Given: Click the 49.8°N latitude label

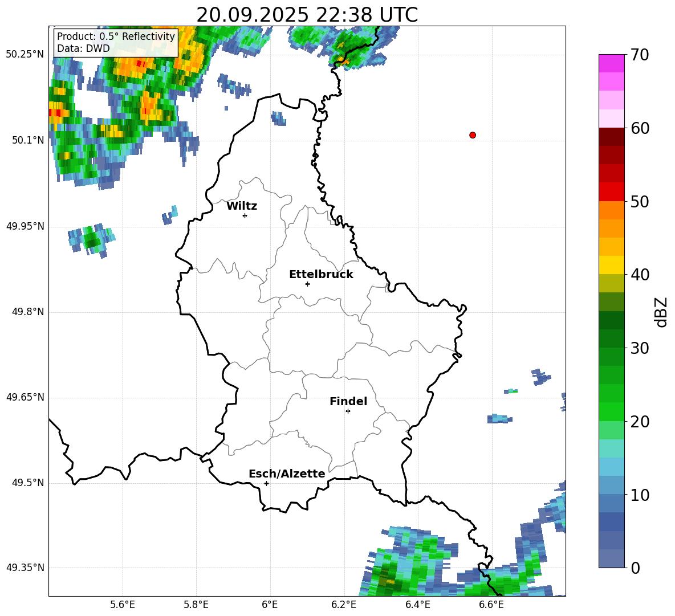Looking at the screenshot, I should (x=27, y=312).
